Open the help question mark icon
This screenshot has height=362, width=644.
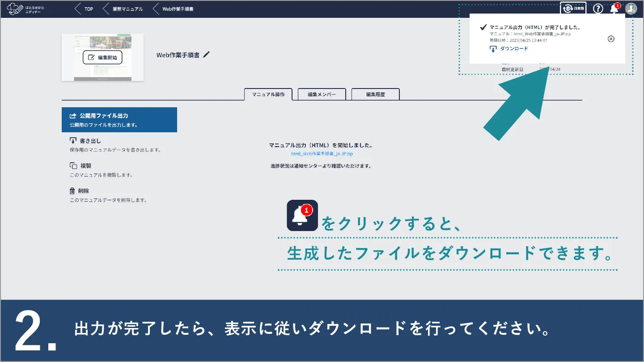pyautogui.click(x=598, y=8)
